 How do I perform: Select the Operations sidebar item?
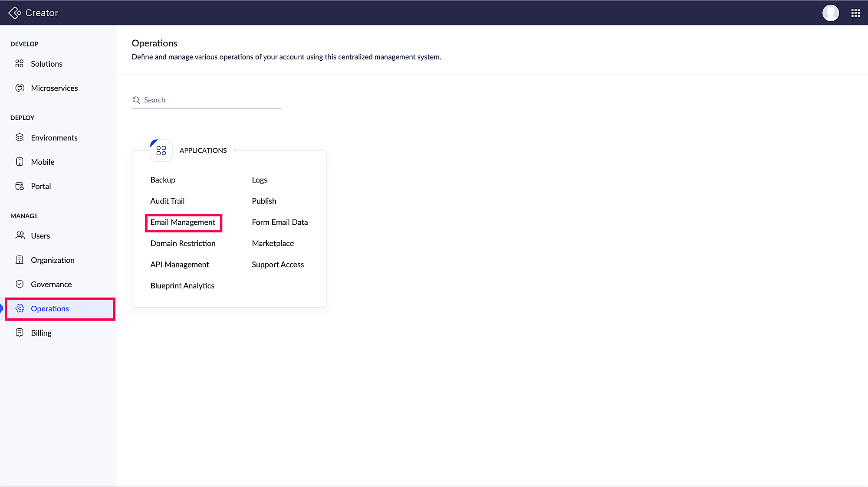(50, 308)
